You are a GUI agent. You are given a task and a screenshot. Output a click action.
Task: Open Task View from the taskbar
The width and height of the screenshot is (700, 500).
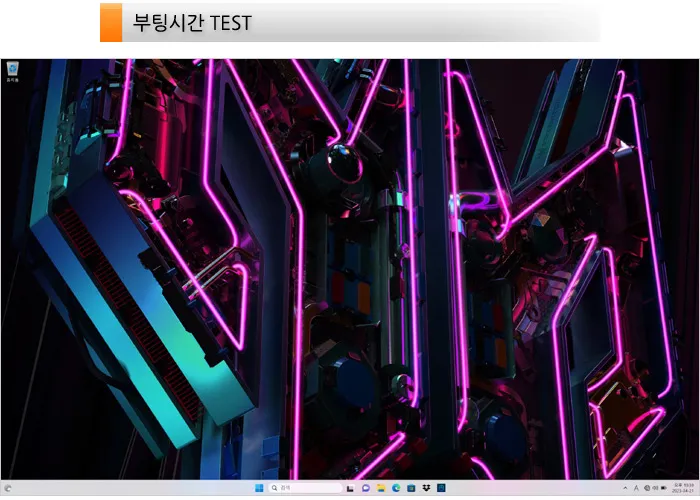tap(350, 488)
